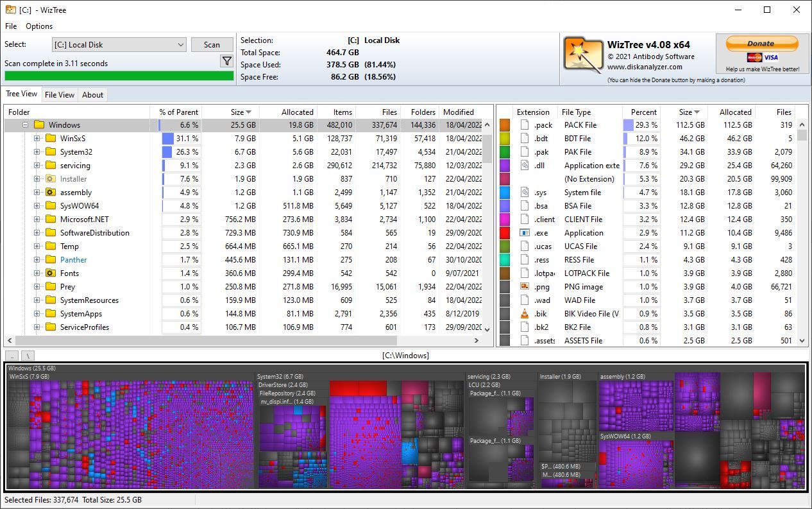Image resolution: width=812 pixels, height=509 pixels.
Task: Sort folders by the Size column header
Action: point(237,112)
